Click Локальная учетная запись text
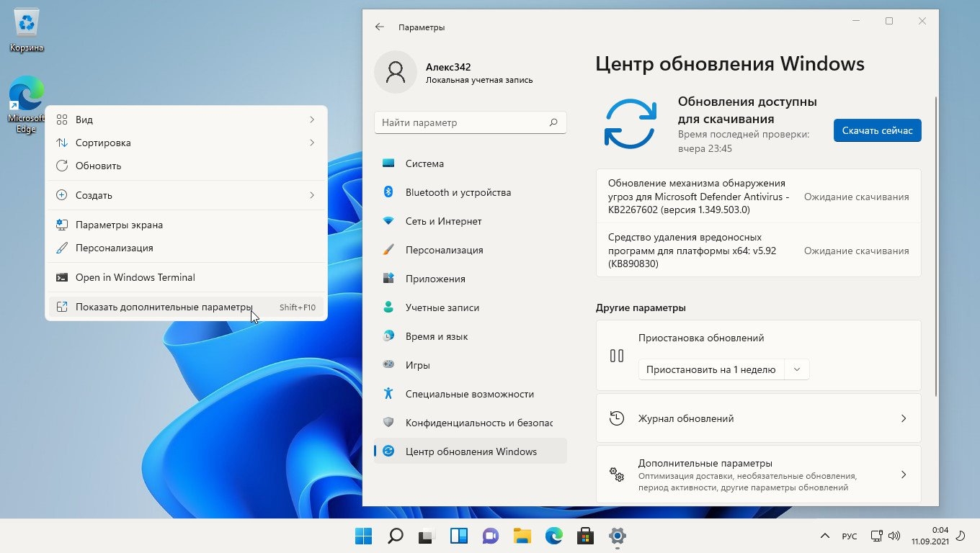Image resolution: width=980 pixels, height=553 pixels. click(x=479, y=80)
